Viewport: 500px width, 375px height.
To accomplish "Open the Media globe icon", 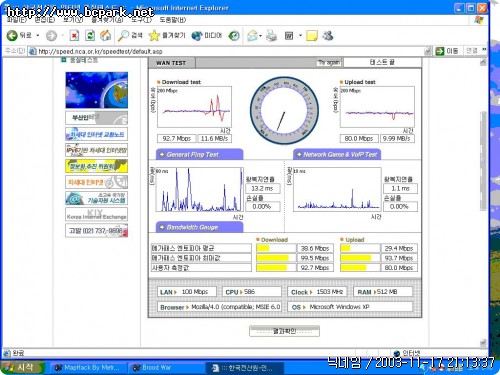I will 197,35.
